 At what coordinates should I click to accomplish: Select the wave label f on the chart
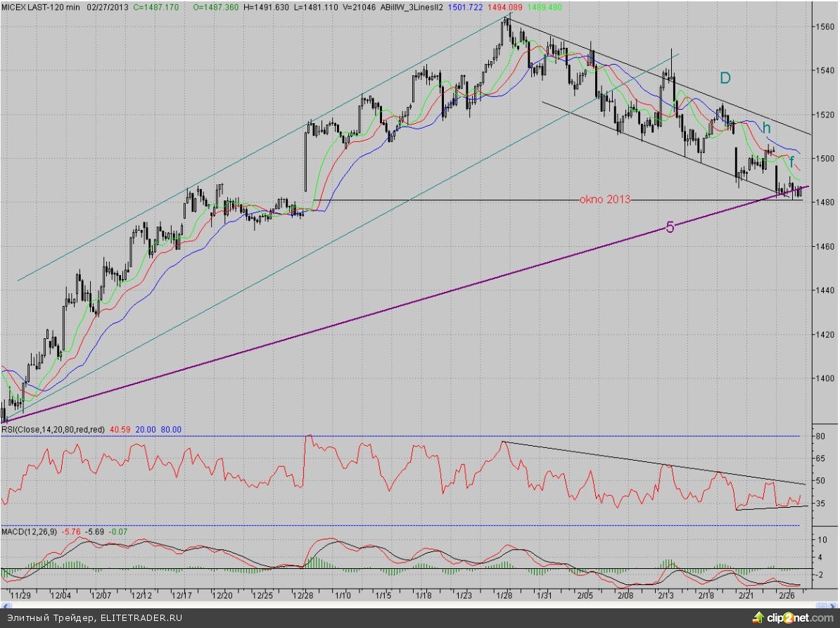pos(792,161)
